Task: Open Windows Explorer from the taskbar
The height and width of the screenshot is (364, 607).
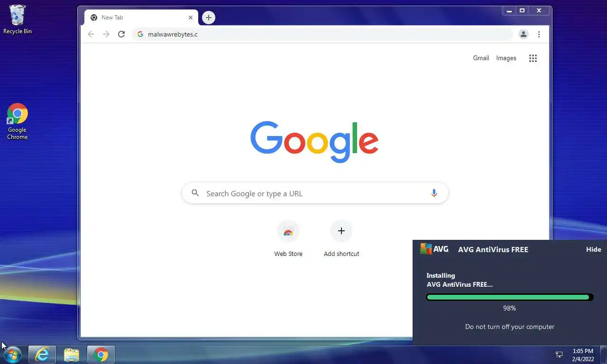Action: 72,355
